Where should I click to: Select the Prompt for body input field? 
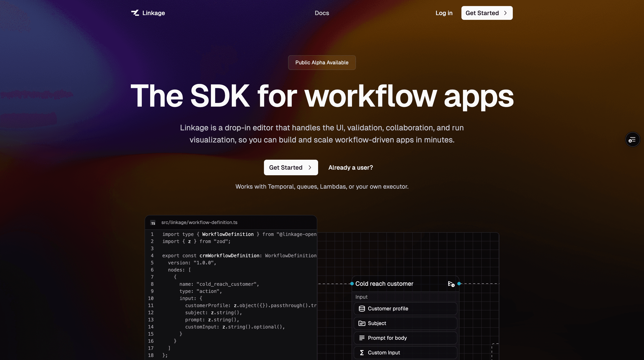(x=405, y=338)
